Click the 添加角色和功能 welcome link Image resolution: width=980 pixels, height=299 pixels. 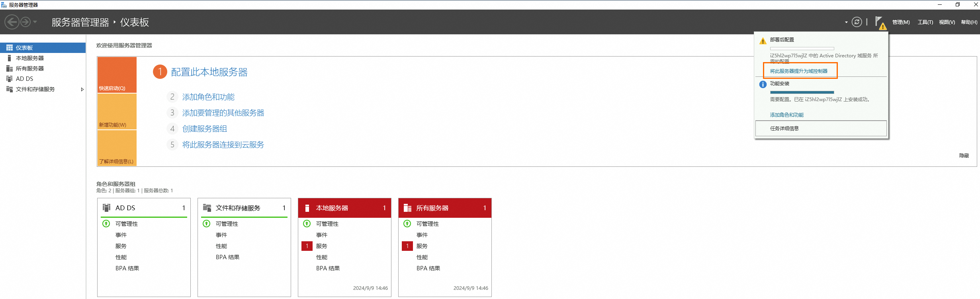(208, 97)
